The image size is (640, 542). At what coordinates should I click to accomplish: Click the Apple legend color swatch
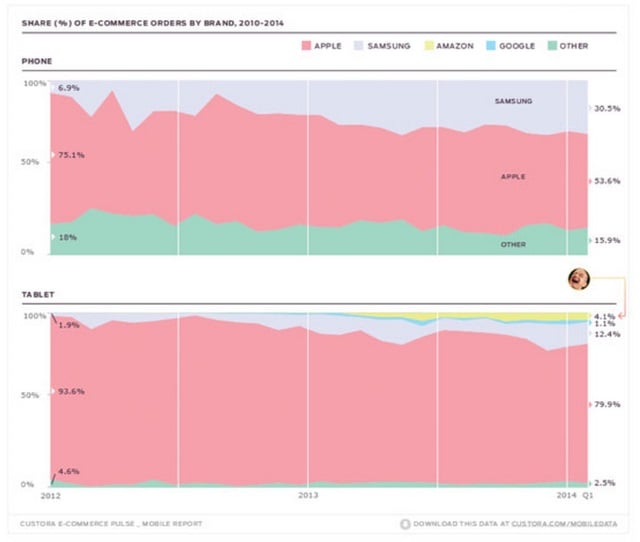click(306, 46)
